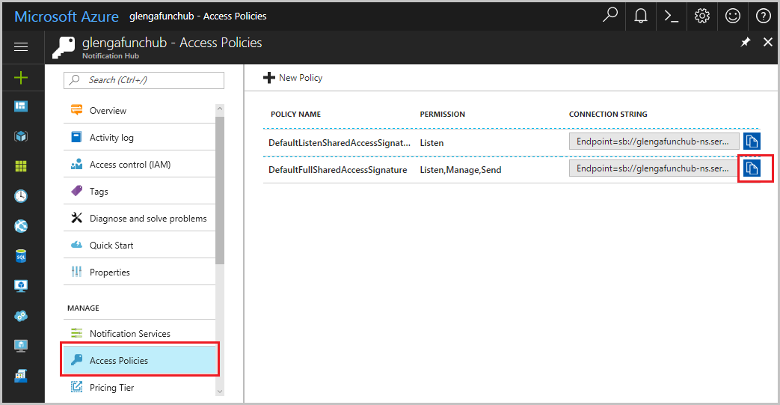Click the key icon beside blade title
780x405 pixels.
(64, 47)
